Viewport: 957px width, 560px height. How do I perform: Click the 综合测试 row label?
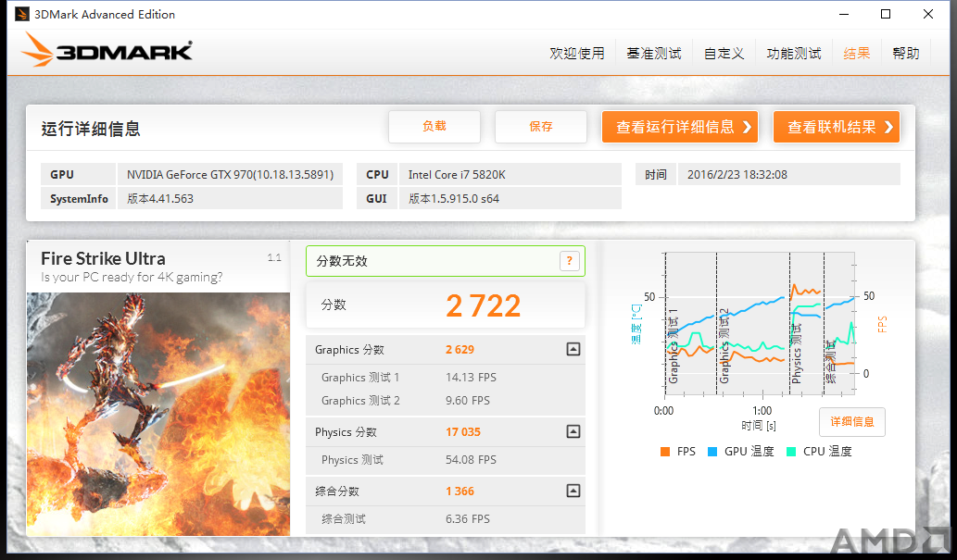(344, 519)
